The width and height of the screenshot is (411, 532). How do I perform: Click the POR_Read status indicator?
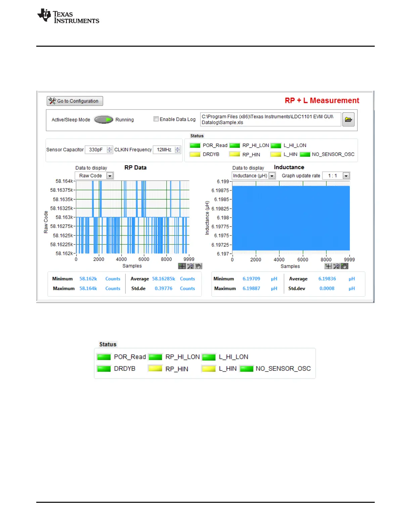click(x=195, y=145)
